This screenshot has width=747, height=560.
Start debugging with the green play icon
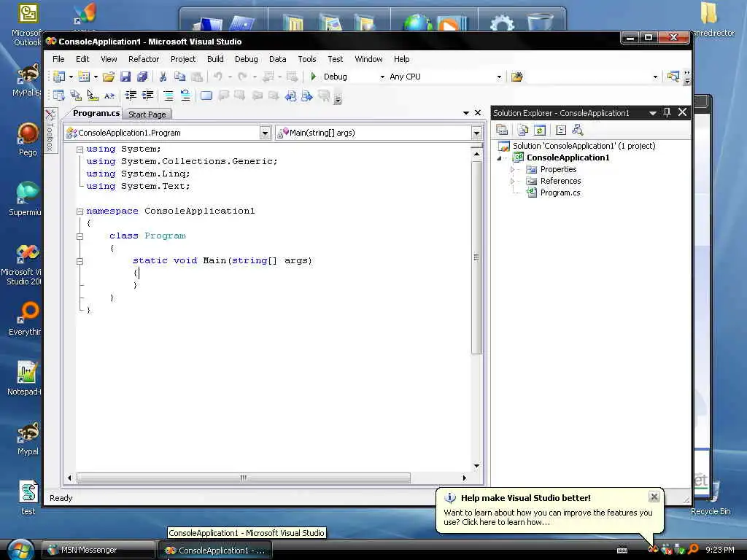pos(314,77)
